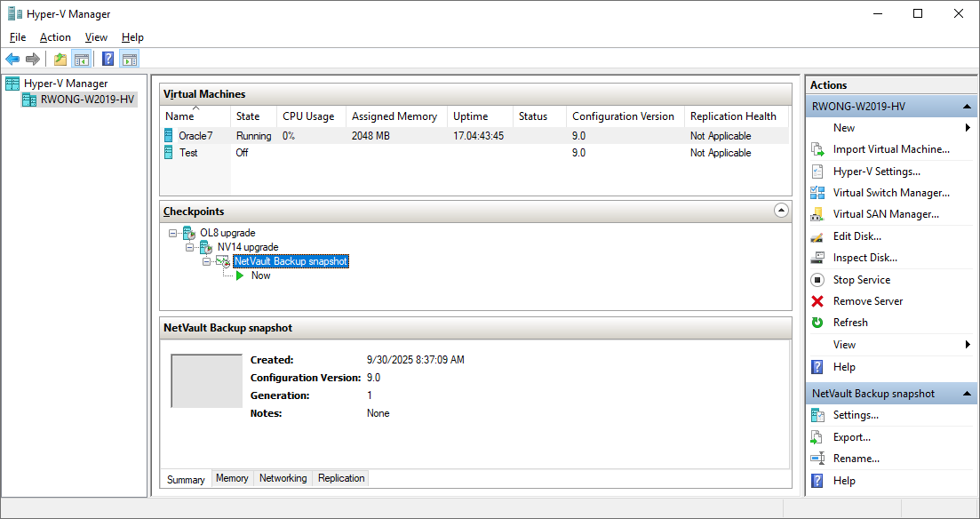Viewport: 980px width, 519px height.
Task: Expand the New submenu arrow
Action: pyautogui.click(x=968, y=127)
